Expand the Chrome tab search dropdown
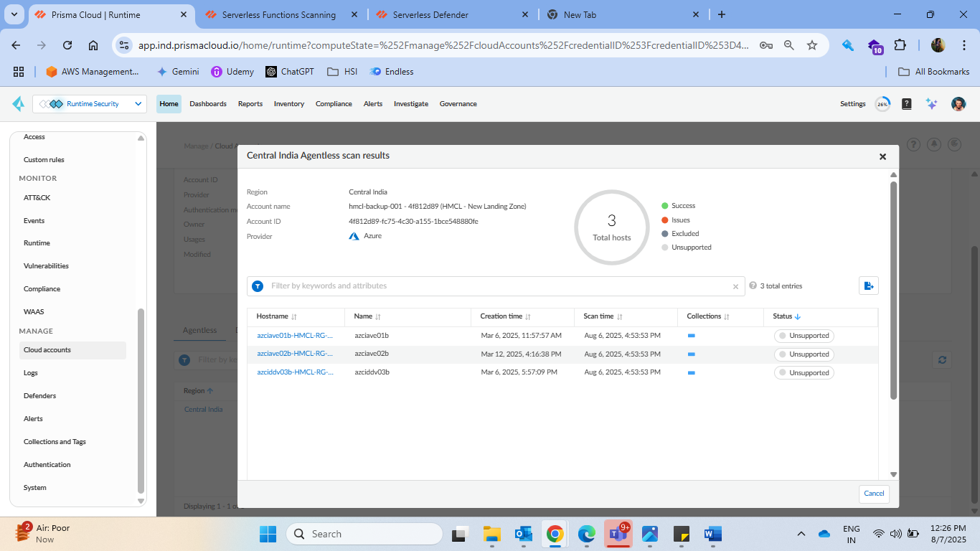 coord(15,14)
